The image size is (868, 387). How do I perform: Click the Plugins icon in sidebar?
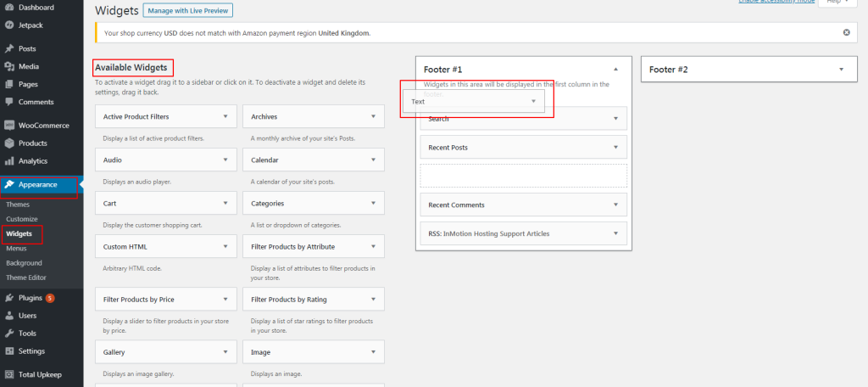click(9, 298)
